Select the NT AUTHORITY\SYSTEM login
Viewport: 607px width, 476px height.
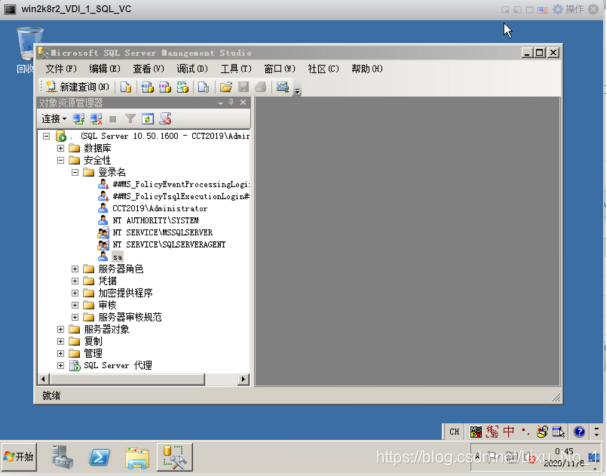(156, 221)
